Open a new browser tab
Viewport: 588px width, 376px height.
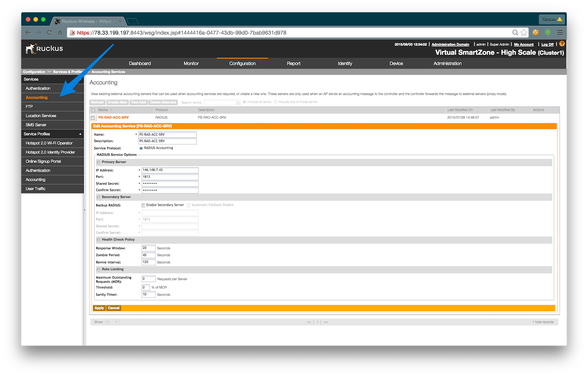point(133,21)
